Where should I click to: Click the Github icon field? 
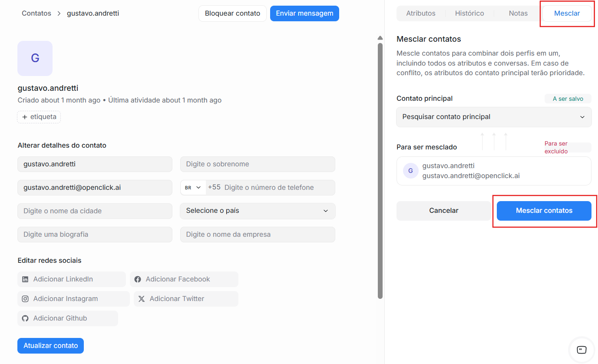point(26,318)
